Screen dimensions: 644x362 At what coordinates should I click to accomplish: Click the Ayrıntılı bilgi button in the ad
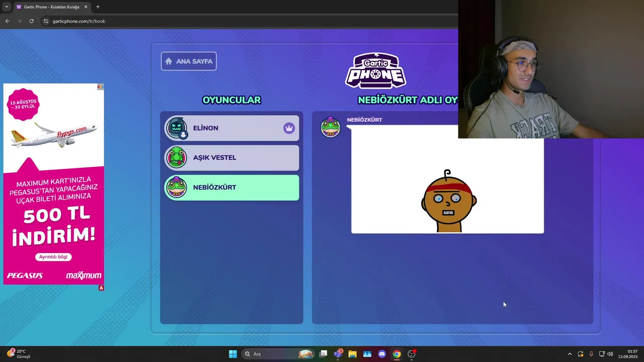pyautogui.click(x=53, y=257)
